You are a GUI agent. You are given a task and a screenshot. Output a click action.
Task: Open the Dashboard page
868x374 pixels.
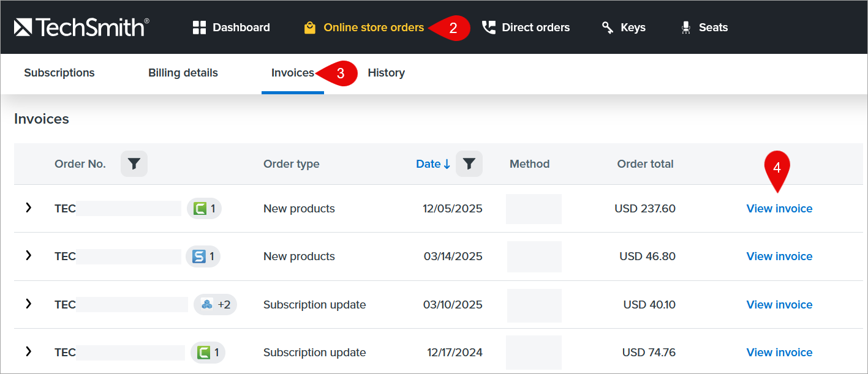click(231, 28)
